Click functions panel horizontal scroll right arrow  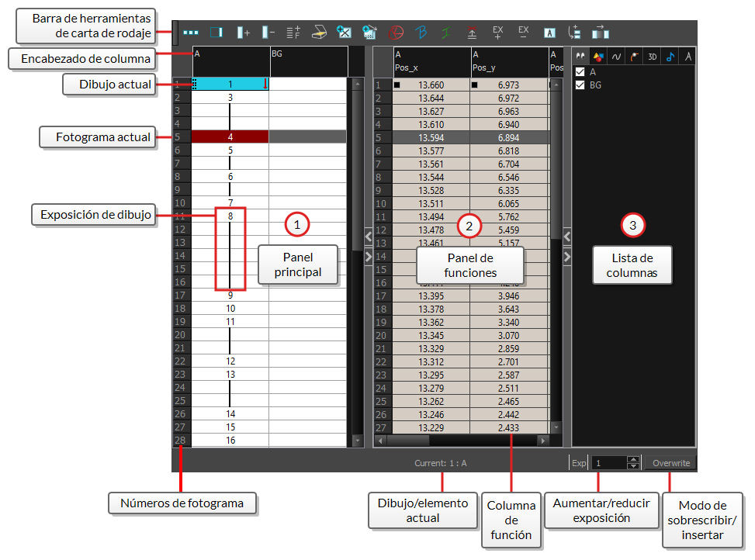coord(543,441)
